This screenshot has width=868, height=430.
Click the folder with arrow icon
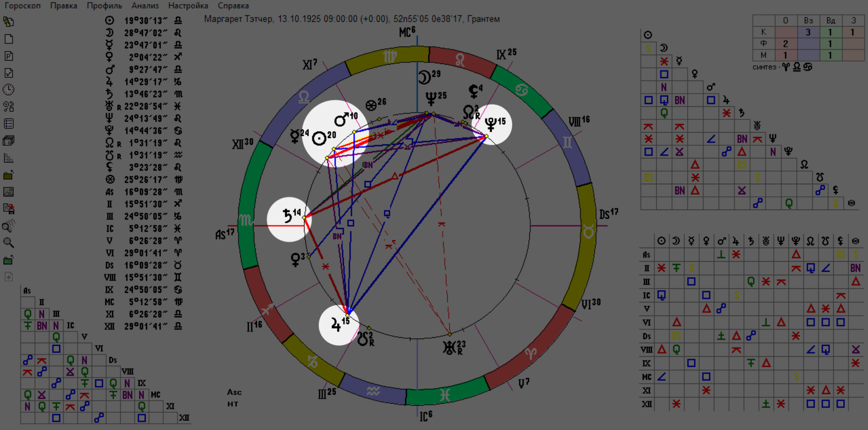pos(9,175)
